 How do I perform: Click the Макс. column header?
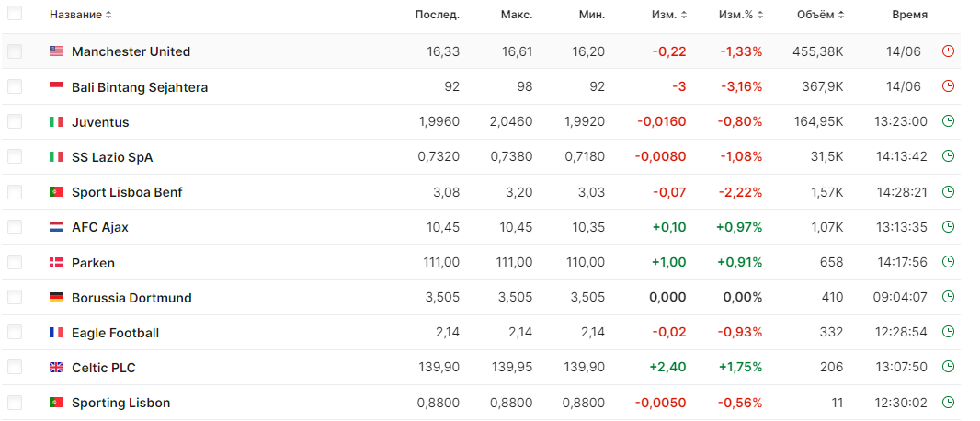(517, 15)
